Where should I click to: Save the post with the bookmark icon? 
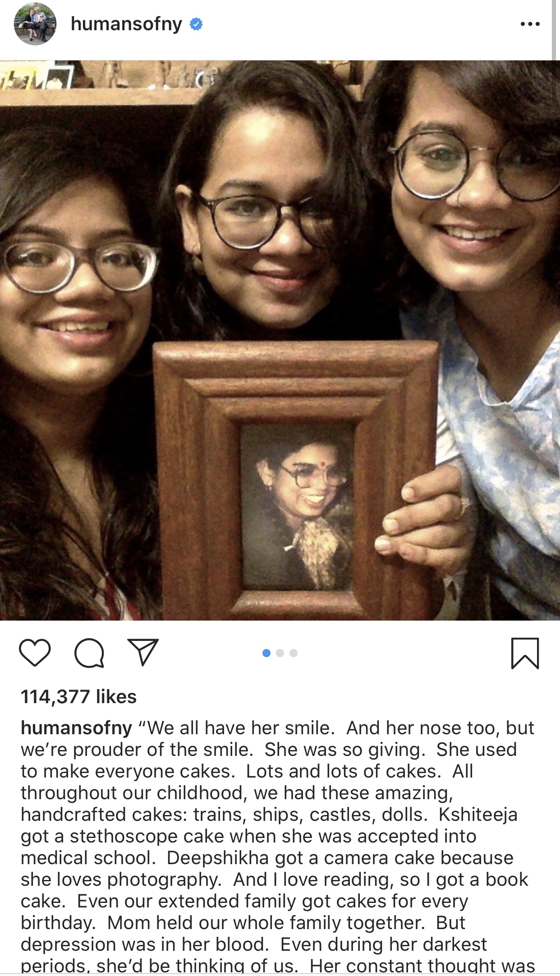click(525, 653)
